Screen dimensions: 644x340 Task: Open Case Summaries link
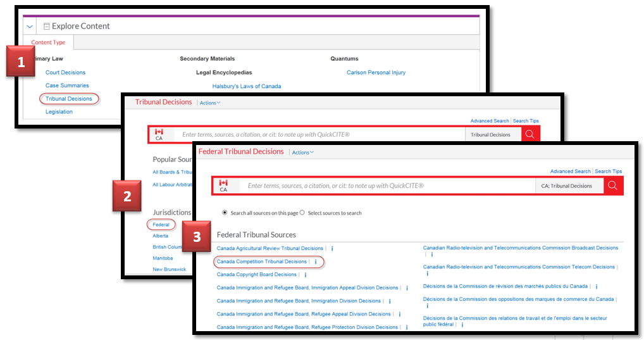(67, 85)
